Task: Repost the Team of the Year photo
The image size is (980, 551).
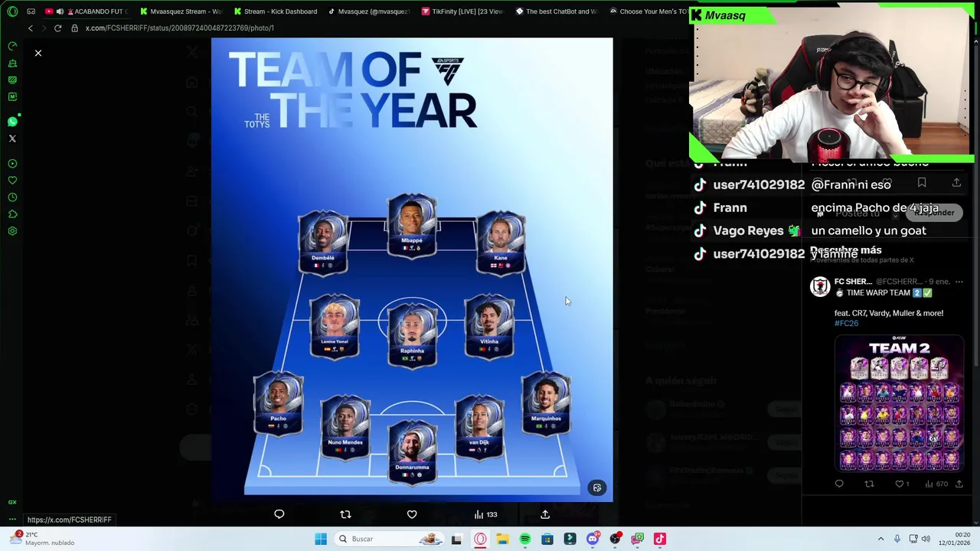Action: (345, 514)
